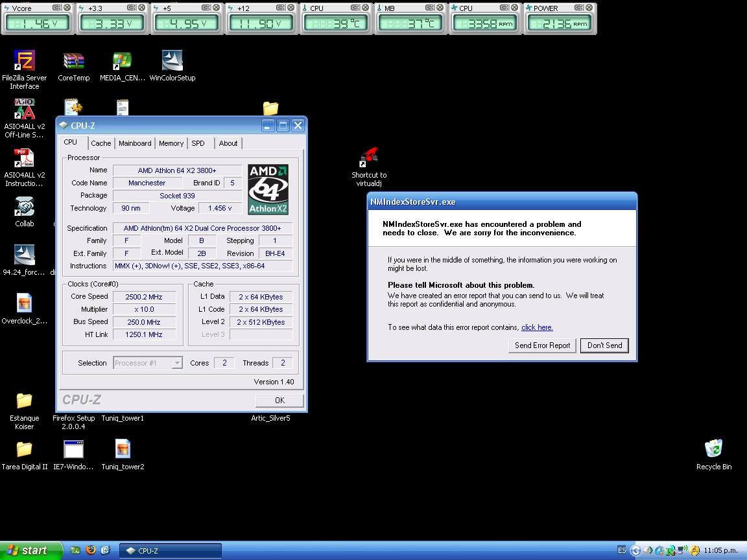Click the Revision value 'BH-E4'
Screen dimensions: 747x560
pos(276,253)
